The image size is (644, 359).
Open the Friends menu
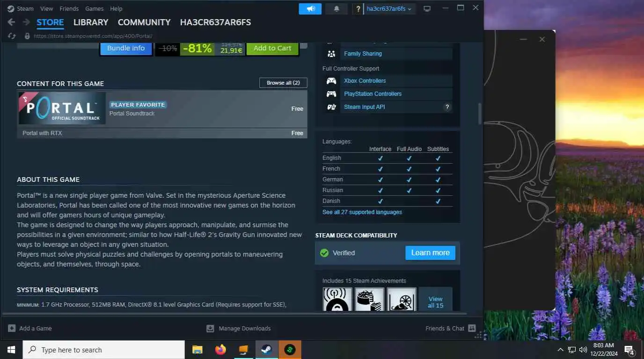[x=69, y=8]
